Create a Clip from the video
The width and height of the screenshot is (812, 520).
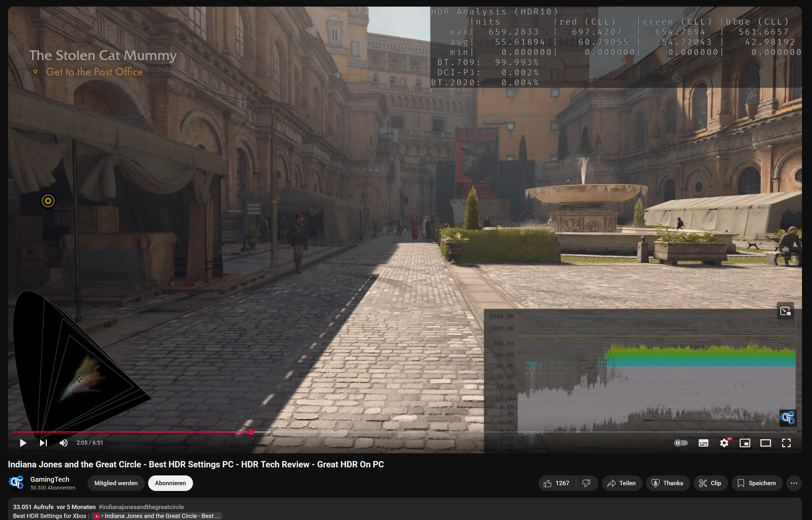tap(710, 483)
